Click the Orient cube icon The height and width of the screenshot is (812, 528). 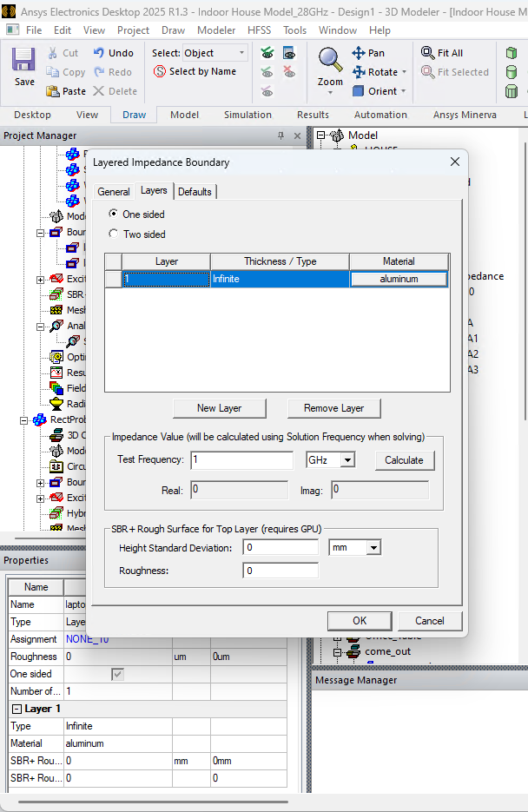coord(358,91)
